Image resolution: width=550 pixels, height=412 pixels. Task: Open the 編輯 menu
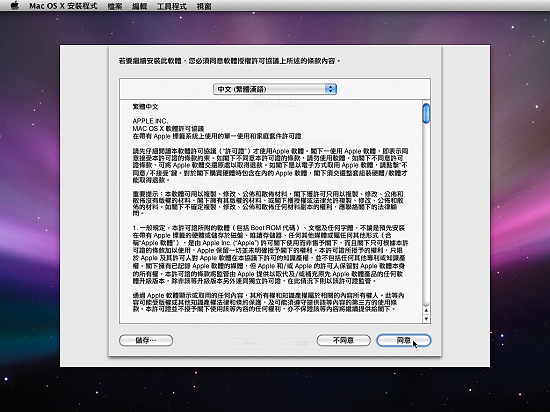(x=139, y=6)
